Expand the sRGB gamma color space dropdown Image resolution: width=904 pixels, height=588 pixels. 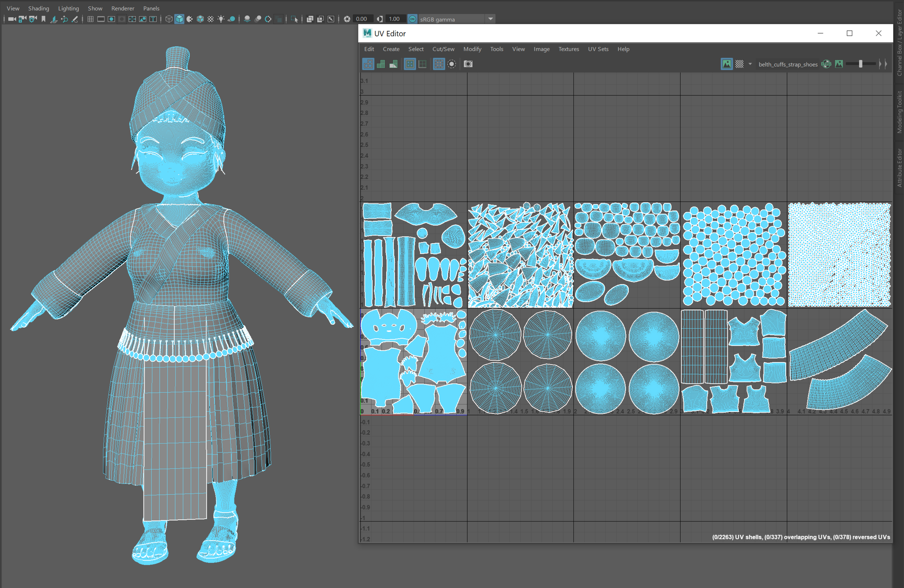point(490,19)
